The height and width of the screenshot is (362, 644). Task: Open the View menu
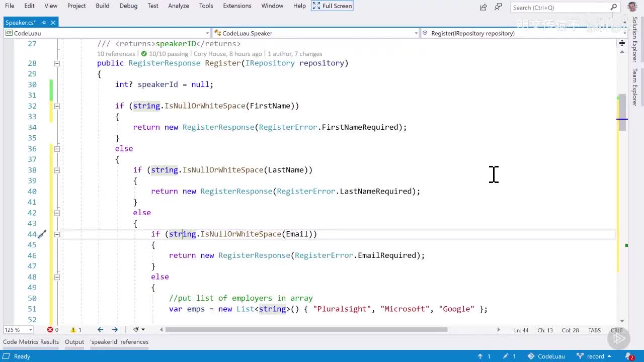coord(51,6)
